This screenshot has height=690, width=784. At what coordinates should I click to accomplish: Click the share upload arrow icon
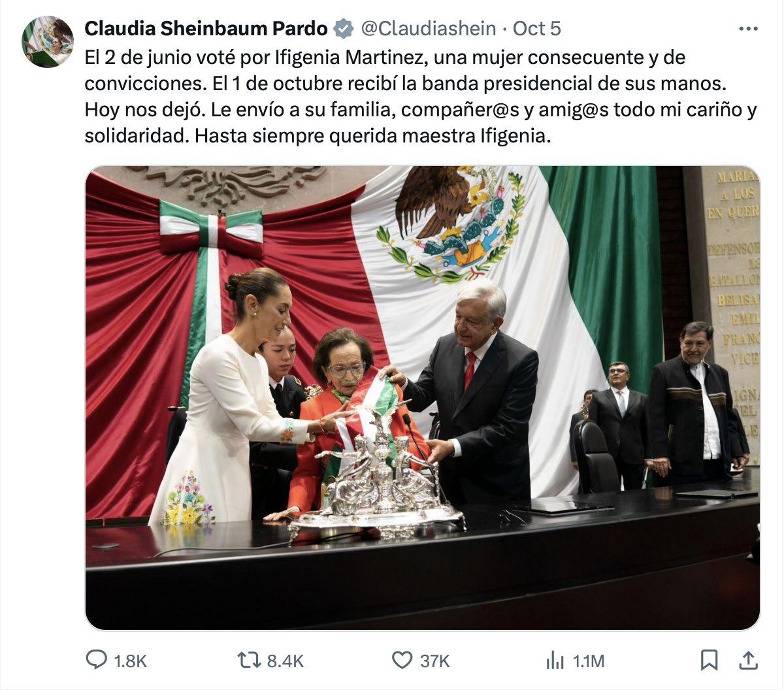748,660
